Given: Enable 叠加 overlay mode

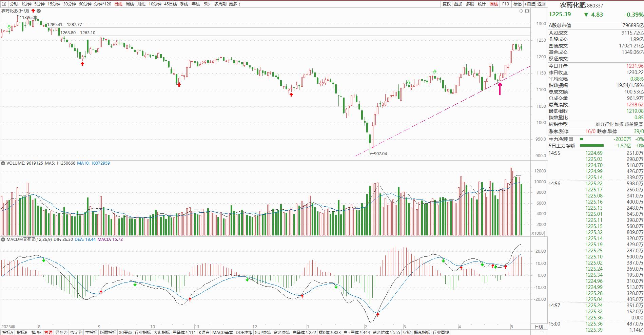Looking at the screenshot, I should (458, 4).
